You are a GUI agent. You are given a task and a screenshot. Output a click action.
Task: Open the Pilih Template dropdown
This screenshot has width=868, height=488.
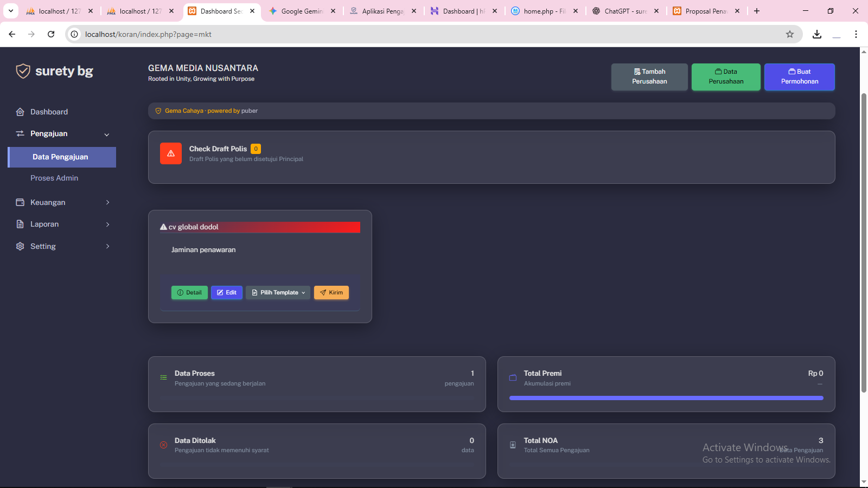click(278, 293)
